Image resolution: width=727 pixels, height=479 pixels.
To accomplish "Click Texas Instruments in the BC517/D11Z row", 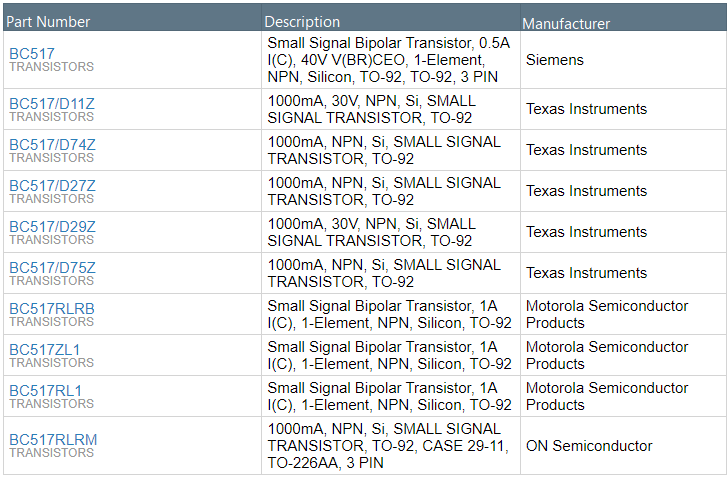I will [x=586, y=109].
